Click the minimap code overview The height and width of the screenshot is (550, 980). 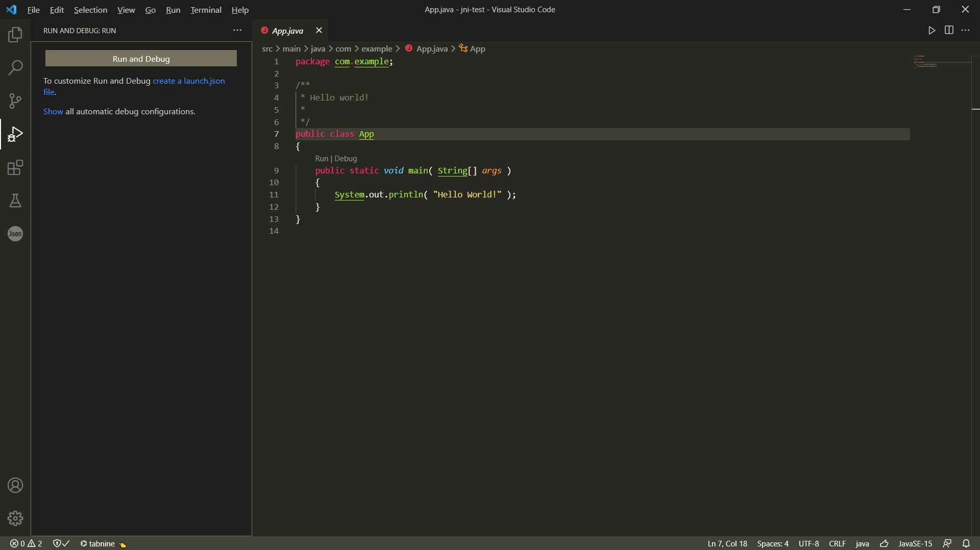pos(940,62)
